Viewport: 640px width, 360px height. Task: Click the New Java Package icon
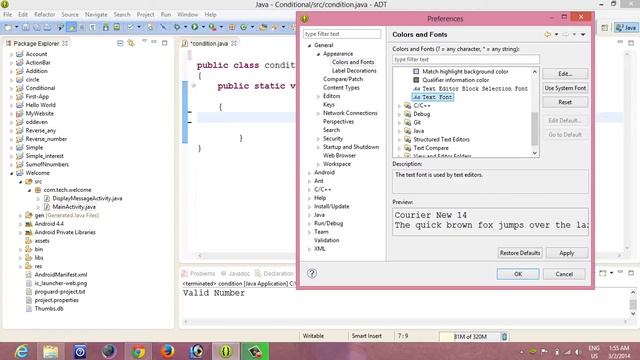tap(232, 27)
